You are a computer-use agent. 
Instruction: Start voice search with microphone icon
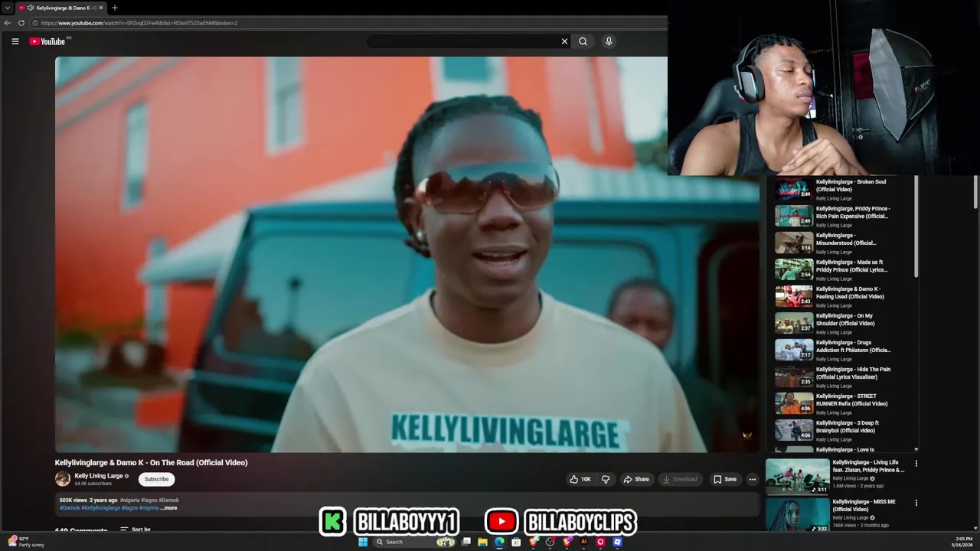point(609,41)
